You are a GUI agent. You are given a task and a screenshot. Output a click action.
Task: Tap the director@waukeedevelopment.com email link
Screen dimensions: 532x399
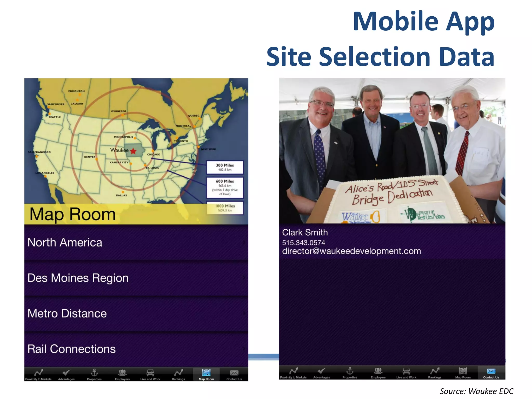(351, 251)
